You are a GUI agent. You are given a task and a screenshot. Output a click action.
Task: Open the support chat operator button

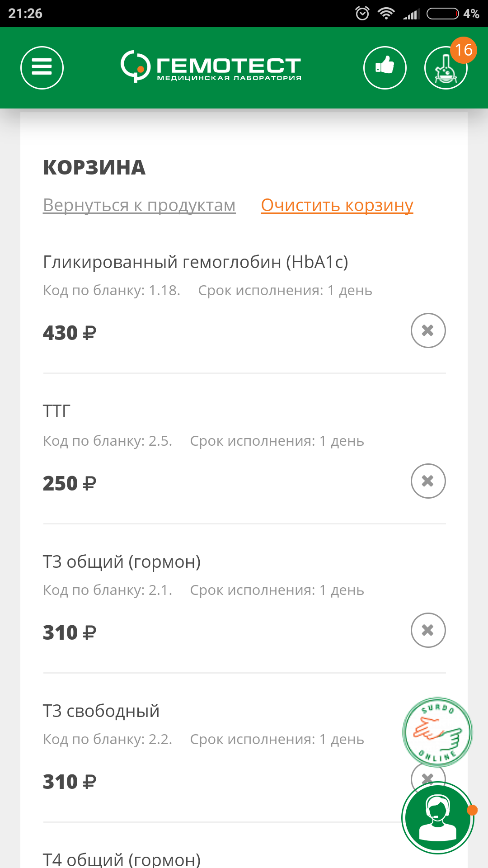tap(437, 817)
